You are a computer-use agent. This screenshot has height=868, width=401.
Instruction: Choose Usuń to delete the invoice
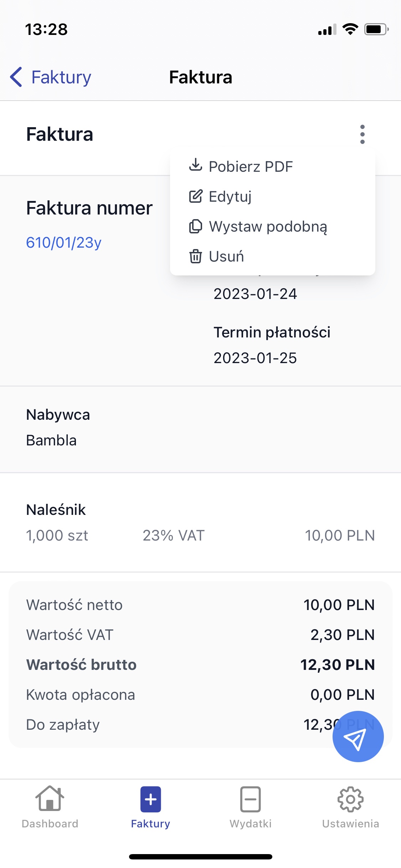click(x=227, y=257)
